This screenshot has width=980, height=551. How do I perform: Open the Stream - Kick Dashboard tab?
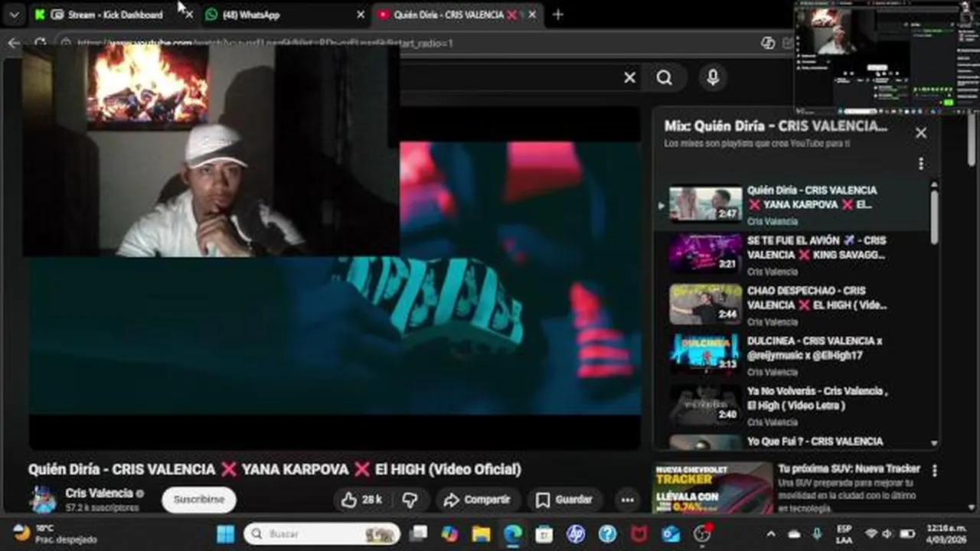click(x=107, y=15)
